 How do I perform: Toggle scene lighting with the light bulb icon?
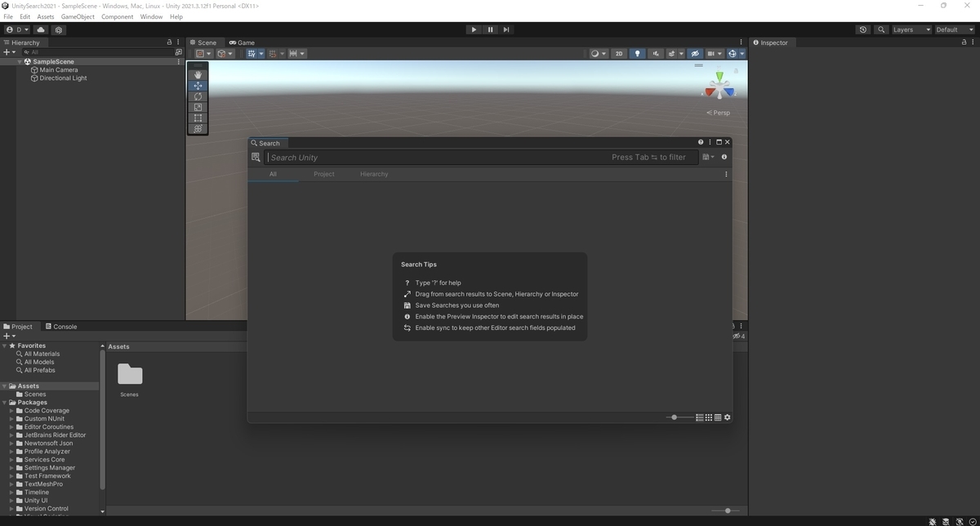(637, 53)
